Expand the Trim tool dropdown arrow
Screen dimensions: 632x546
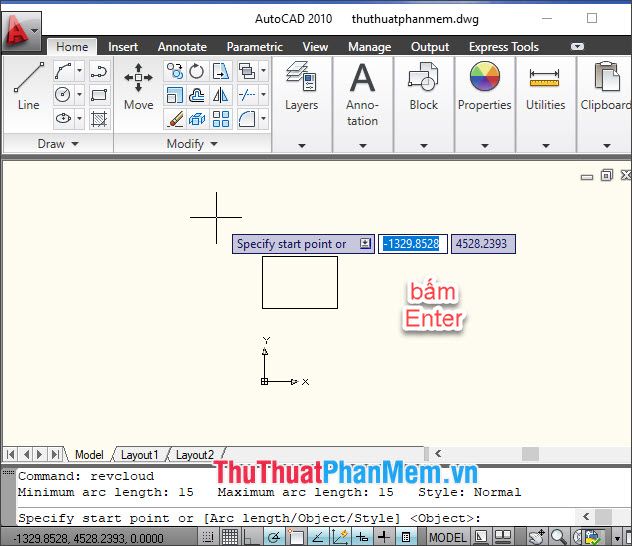click(264, 95)
